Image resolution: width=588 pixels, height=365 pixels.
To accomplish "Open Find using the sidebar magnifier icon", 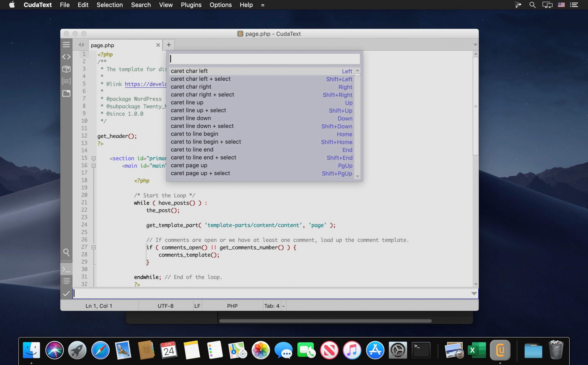I will (x=66, y=253).
